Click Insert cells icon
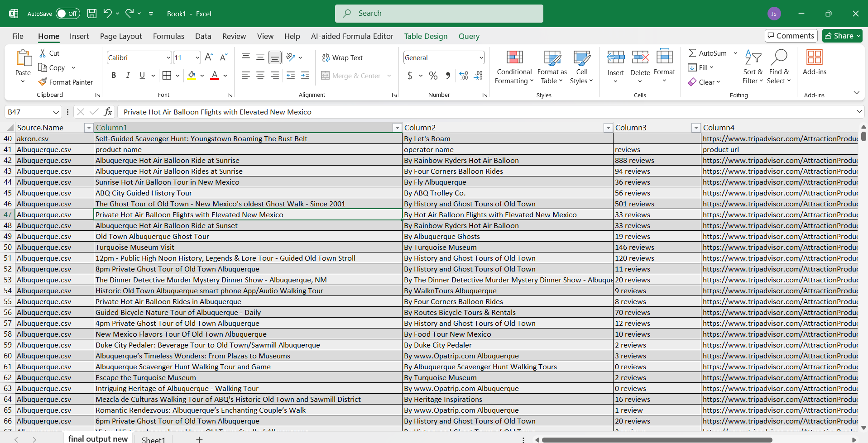The width and height of the screenshot is (868, 443). pyautogui.click(x=616, y=57)
